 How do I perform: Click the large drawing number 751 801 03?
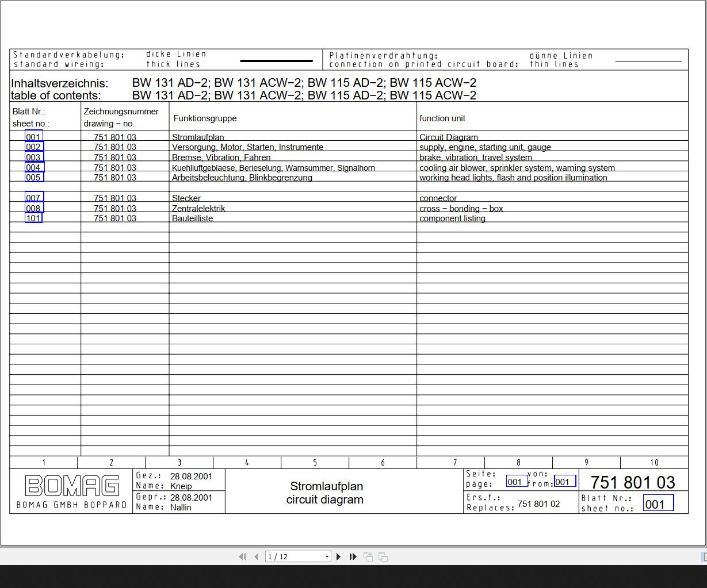point(633,482)
